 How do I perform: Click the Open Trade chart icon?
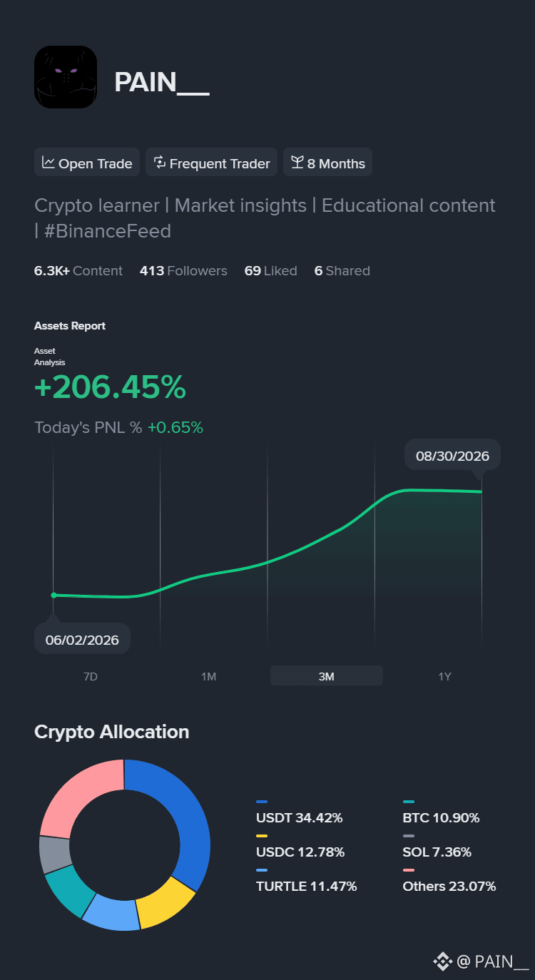point(49,163)
